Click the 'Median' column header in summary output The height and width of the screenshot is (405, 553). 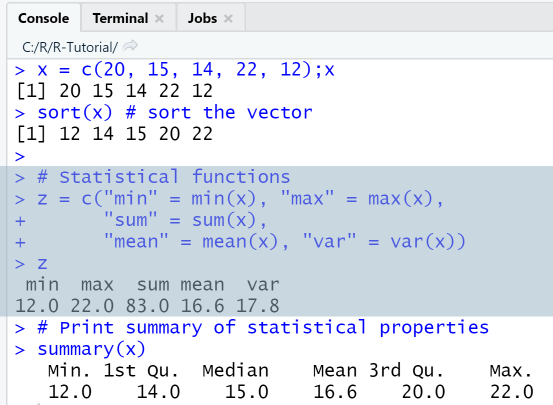236,371
